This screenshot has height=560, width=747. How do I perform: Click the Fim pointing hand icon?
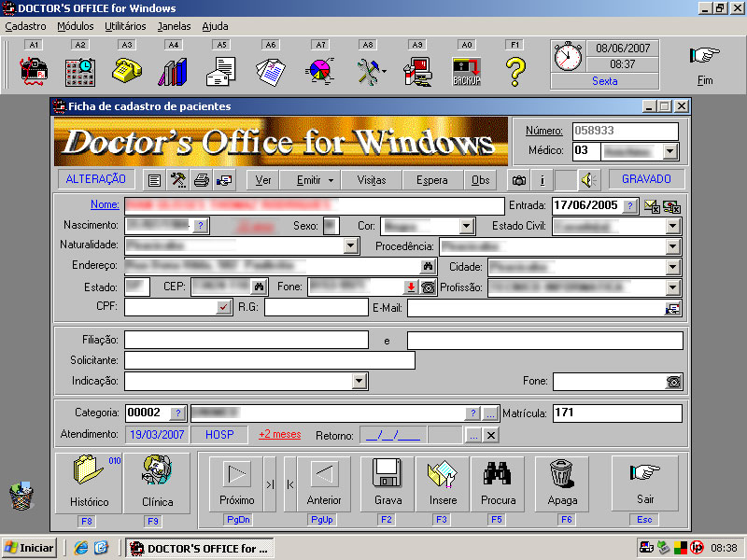click(x=705, y=56)
